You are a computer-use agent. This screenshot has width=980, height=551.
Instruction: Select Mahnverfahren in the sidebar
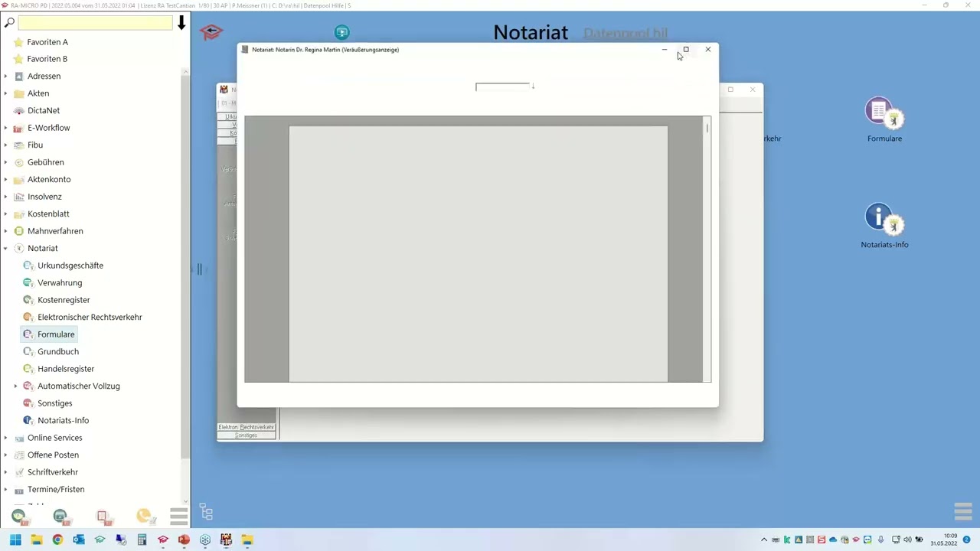[55, 231]
